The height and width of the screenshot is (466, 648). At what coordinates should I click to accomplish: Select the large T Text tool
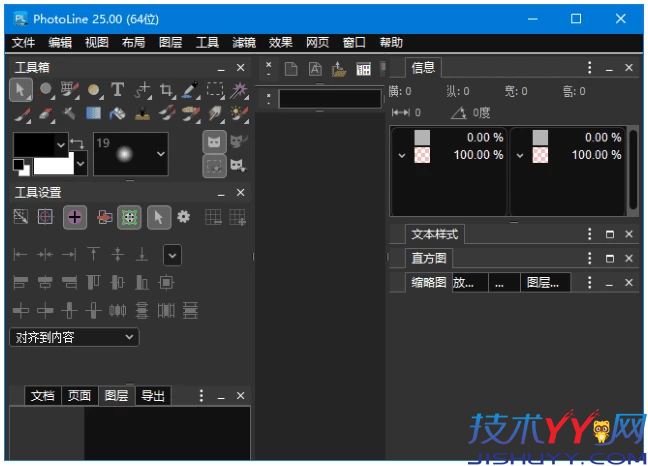(117, 89)
